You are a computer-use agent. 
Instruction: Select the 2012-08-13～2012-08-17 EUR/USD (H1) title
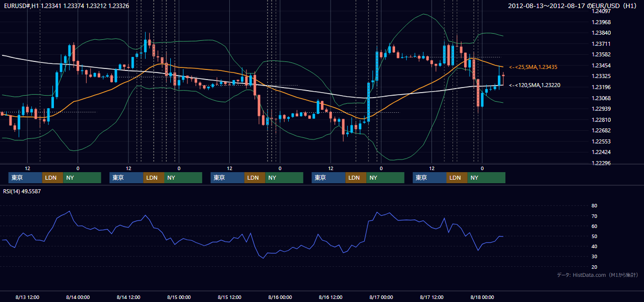pos(573,6)
